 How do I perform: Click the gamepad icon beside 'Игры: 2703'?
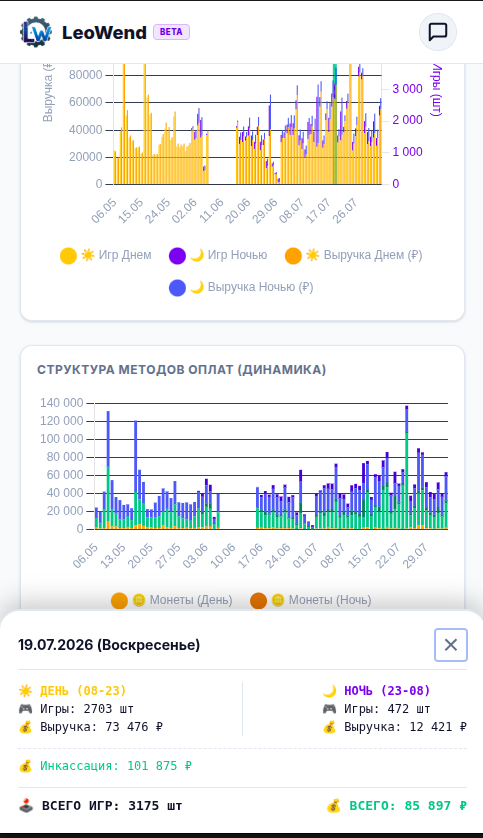(x=25, y=709)
